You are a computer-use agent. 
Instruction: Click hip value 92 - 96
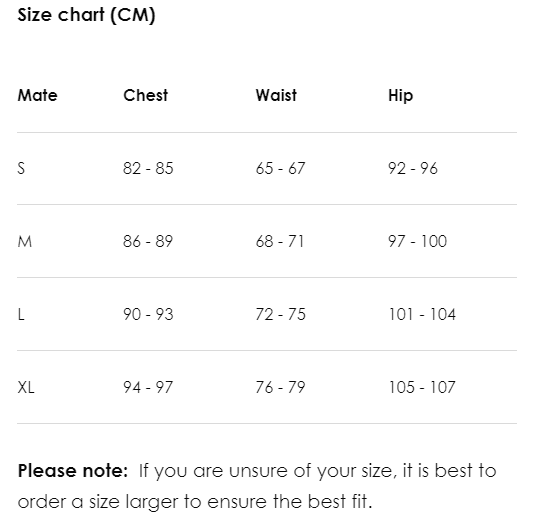(x=413, y=168)
